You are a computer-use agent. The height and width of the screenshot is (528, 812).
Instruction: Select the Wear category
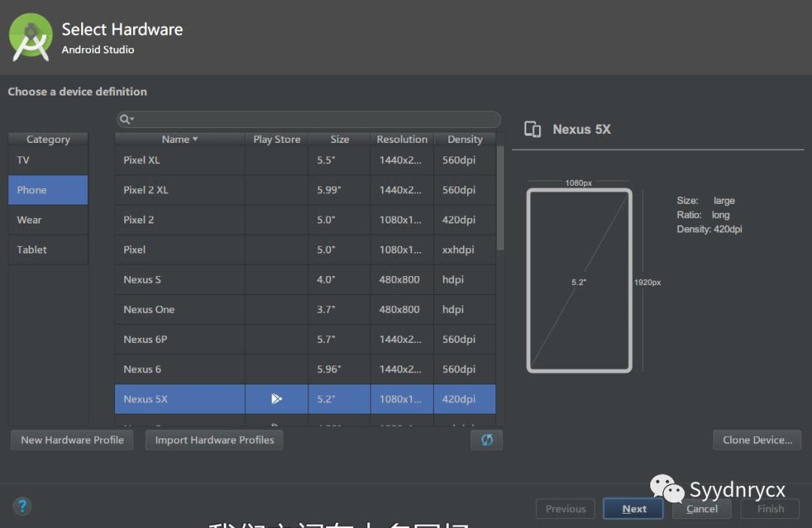pyautogui.click(x=48, y=220)
